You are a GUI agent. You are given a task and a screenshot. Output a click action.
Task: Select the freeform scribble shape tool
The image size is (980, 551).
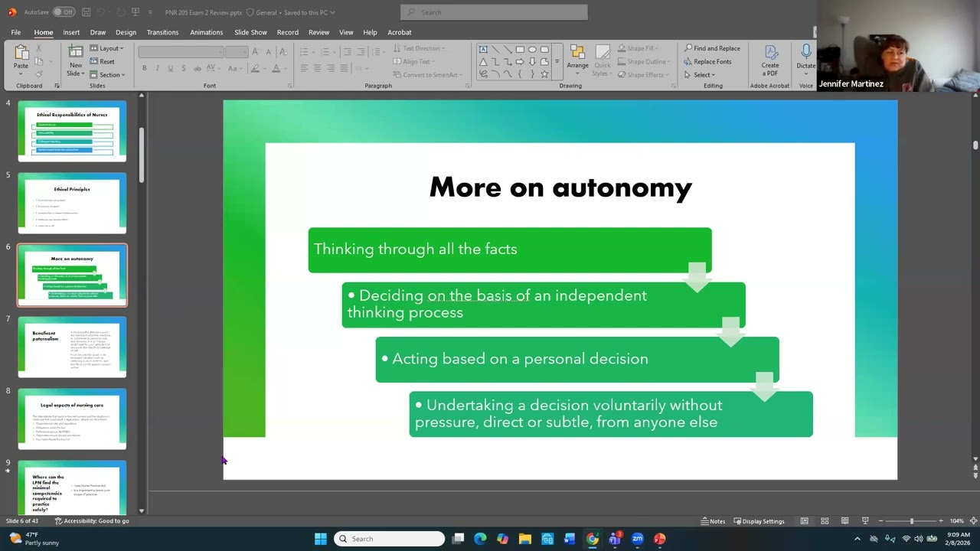click(483, 74)
